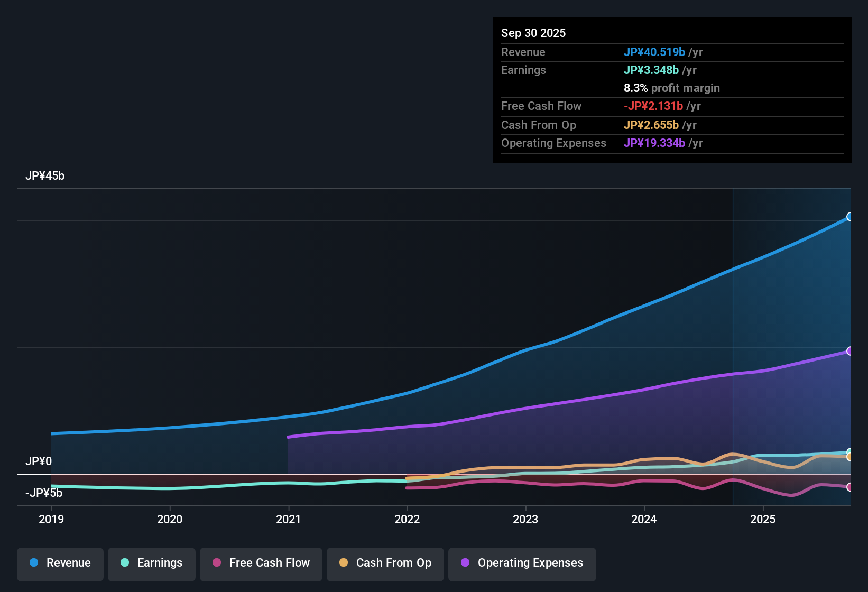This screenshot has height=592, width=868.
Task: Select the blue Revenue legend dot
Action: pyautogui.click(x=33, y=563)
